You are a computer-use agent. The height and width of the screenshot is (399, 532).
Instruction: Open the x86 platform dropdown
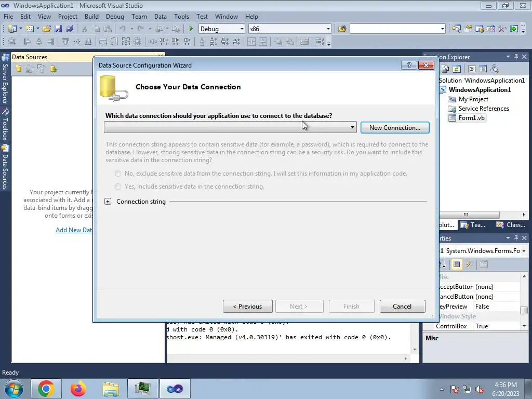[328, 29]
